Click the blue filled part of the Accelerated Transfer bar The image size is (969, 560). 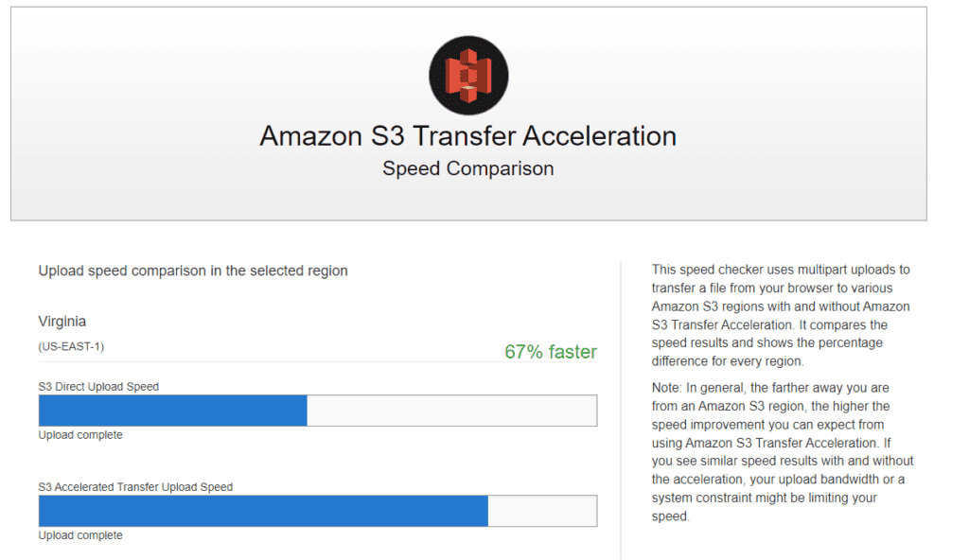[x=263, y=511]
